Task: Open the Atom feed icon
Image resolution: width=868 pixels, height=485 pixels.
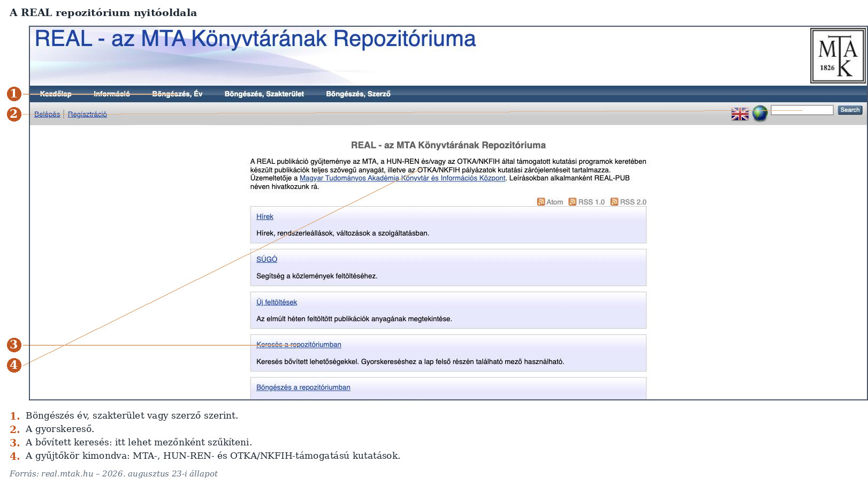Action: tap(541, 202)
